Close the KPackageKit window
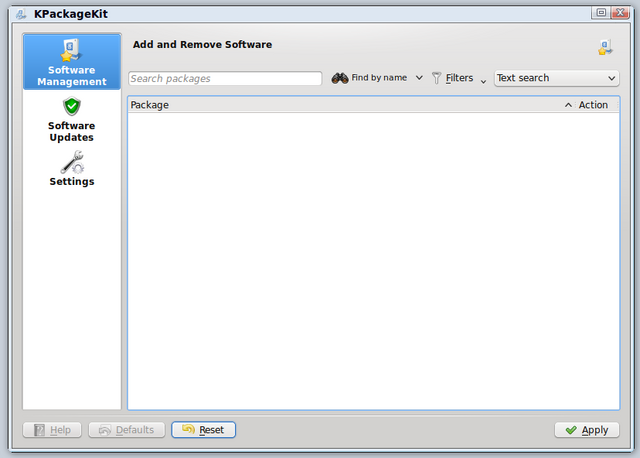The width and height of the screenshot is (640, 458). point(620,13)
